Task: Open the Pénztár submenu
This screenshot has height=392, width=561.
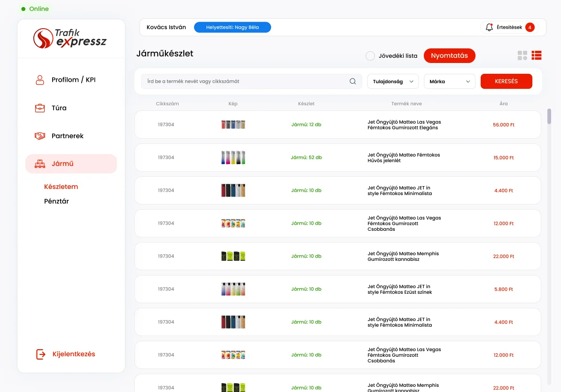Action: coord(56,201)
